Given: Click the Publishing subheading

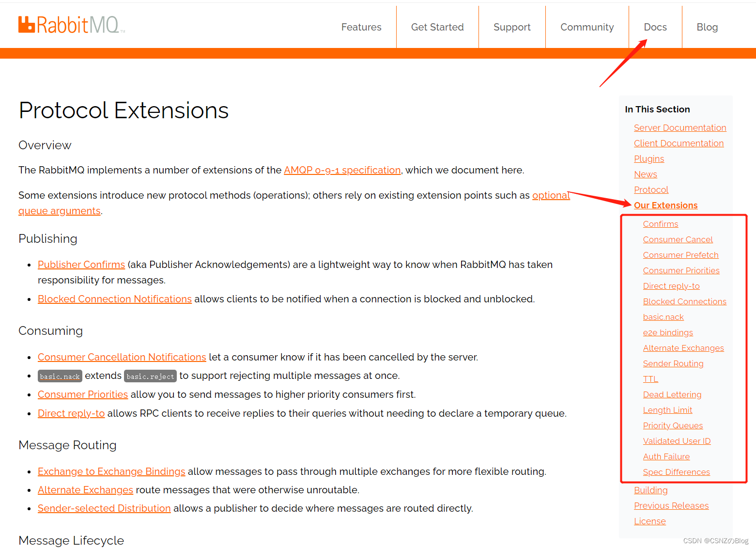Looking at the screenshot, I should coord(48,239).
